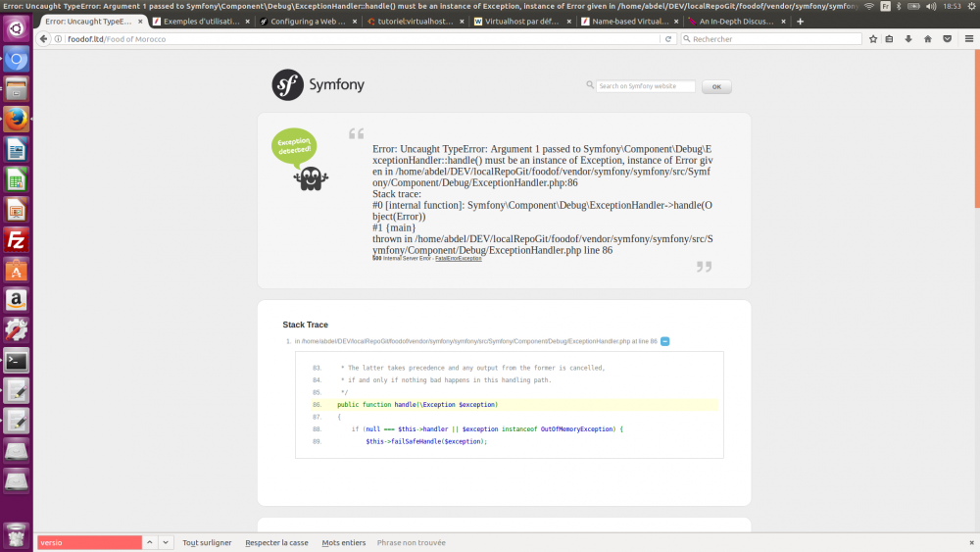The image size is (980, 552).
Task: Switch to Configuring a Web tab
Action: pyautogui.click(x=308, y=22)
